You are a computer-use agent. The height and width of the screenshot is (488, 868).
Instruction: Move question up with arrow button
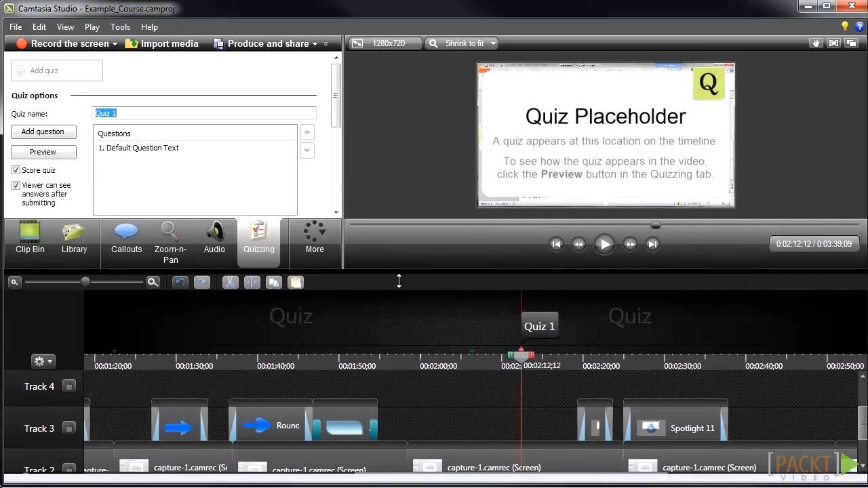point(307,132)
